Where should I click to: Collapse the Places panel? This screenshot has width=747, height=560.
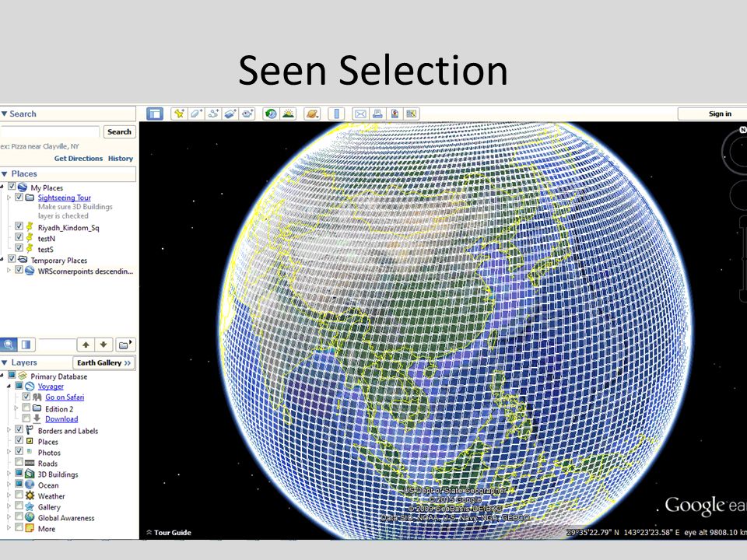(x=5, y=173)
